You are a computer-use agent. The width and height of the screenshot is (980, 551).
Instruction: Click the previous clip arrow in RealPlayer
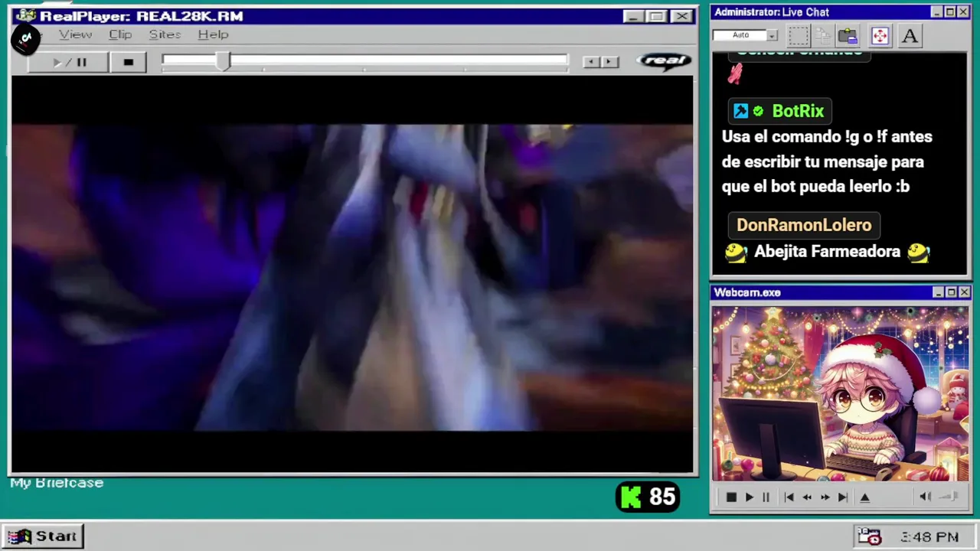591,62
